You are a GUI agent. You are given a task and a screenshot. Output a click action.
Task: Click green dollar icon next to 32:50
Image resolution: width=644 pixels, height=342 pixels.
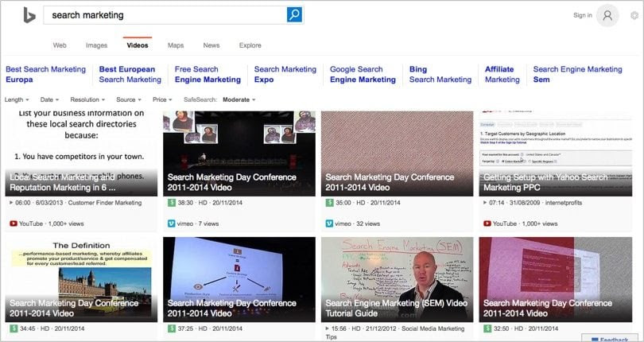487,328
